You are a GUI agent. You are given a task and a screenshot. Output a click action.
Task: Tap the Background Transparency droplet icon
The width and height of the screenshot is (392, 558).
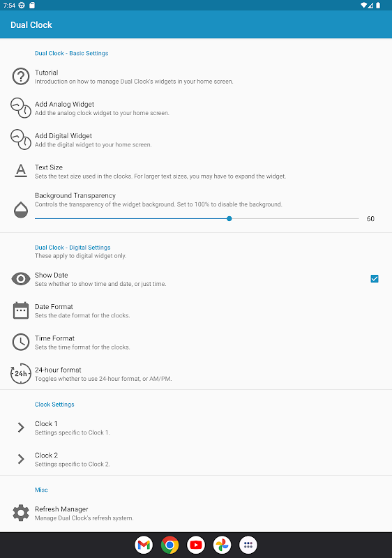pos(21,210)
